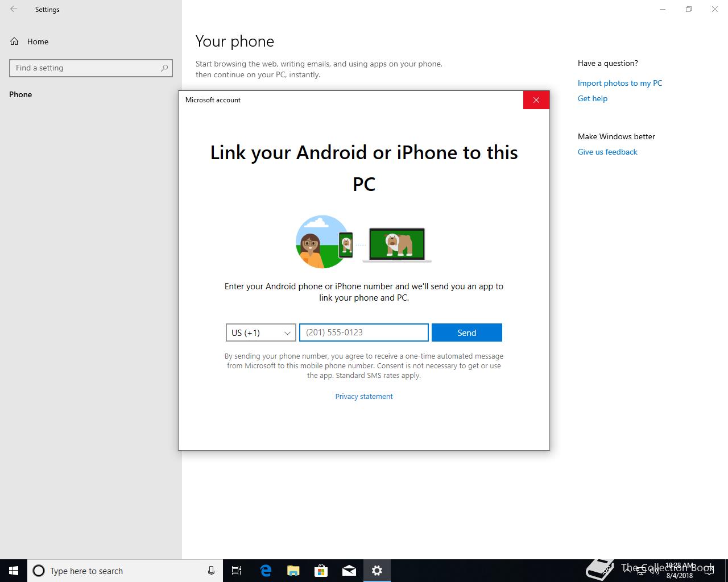The width and height of the screenshot is (728, 582).
Task: Click the Send button
Action: tap(467, 332)
